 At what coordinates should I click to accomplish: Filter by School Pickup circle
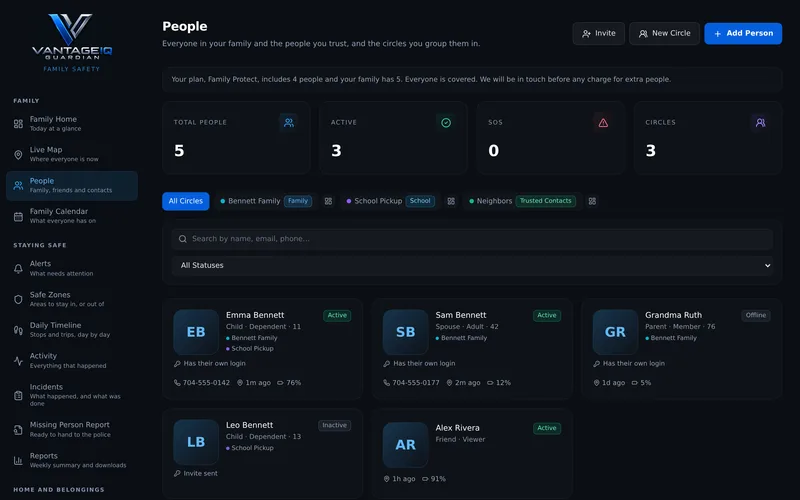coord(390,201)
